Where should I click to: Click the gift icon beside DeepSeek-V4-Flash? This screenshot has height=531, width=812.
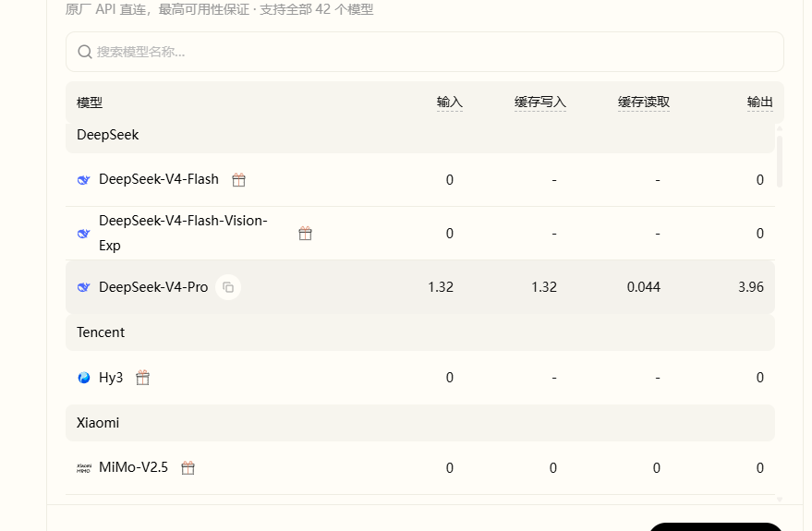pyautogui.click(x=238, y=179)
